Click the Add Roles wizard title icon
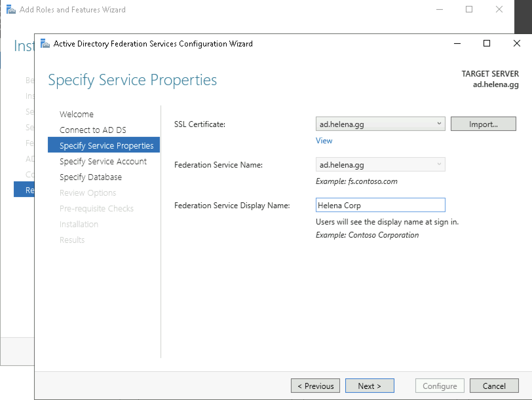The image size is (532, 400). point(11,9)
